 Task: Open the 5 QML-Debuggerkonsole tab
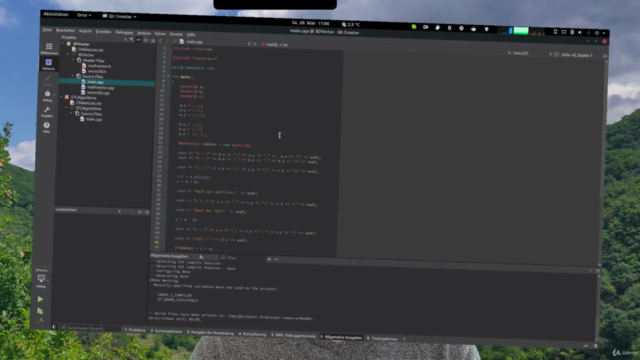(x=293, y=336)
